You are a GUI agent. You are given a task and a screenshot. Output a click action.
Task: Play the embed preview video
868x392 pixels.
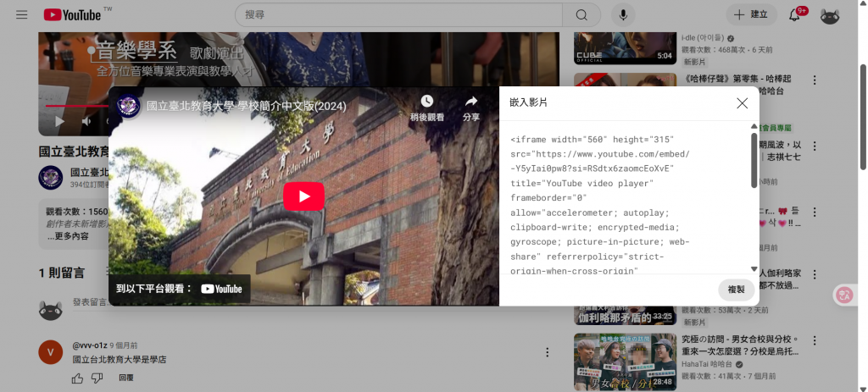[x=304, y=196]
